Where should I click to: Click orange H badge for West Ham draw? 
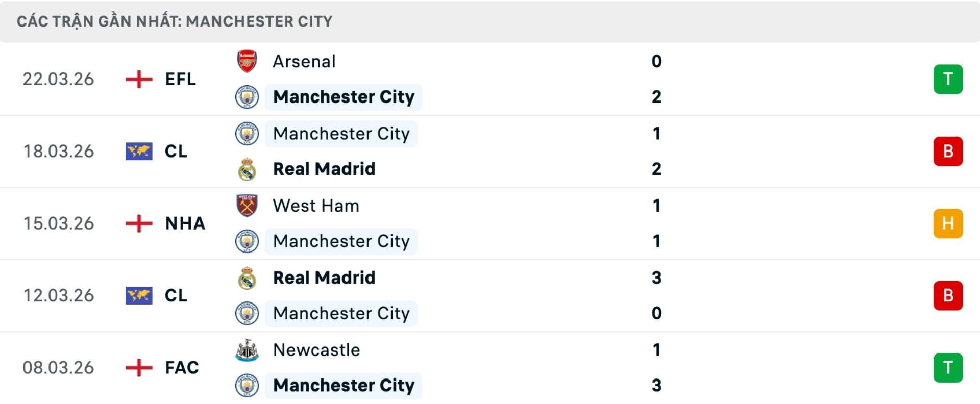coord(948,223)
